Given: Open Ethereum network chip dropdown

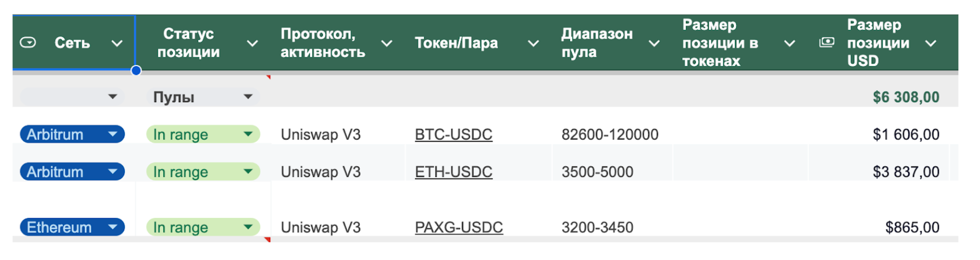Looking at the screenshot, I should click(x=72, y=227).
